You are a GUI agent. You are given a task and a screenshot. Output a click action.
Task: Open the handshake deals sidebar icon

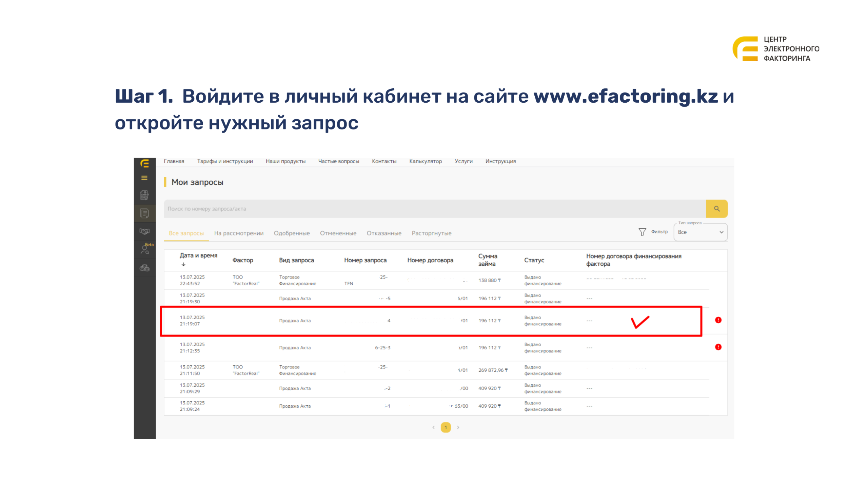point(144,231)
